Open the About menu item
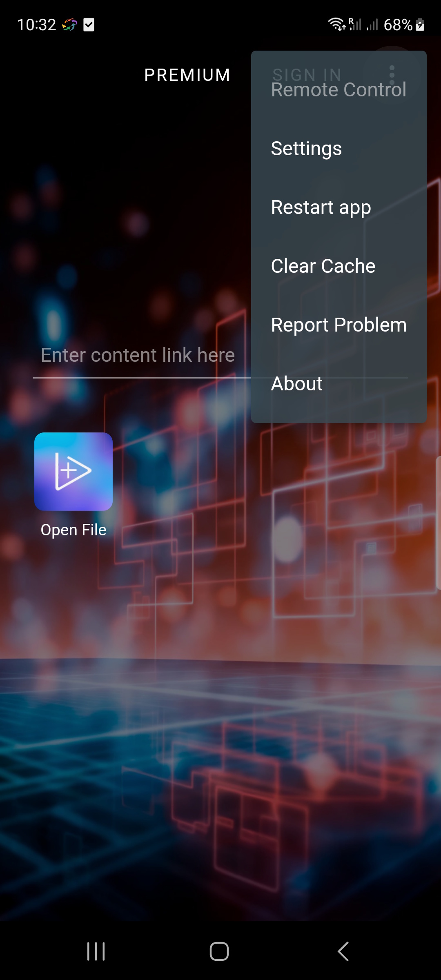441x980 pixels. pyautogui.click(x=339, y=384)
